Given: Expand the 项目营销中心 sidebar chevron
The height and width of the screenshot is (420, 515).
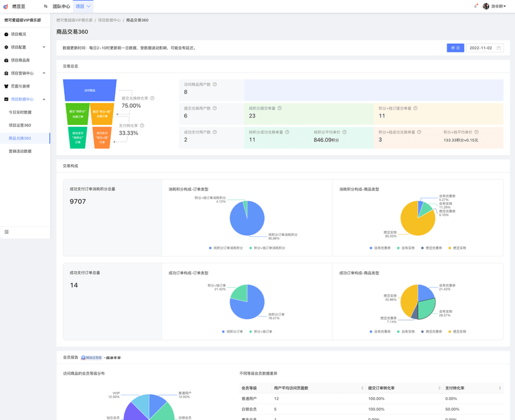Looking at the screenshot, I should (x=44, y=73).
